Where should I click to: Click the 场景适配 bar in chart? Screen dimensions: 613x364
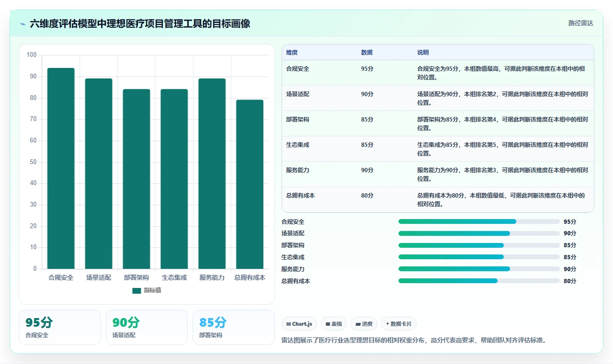(99, 174)
